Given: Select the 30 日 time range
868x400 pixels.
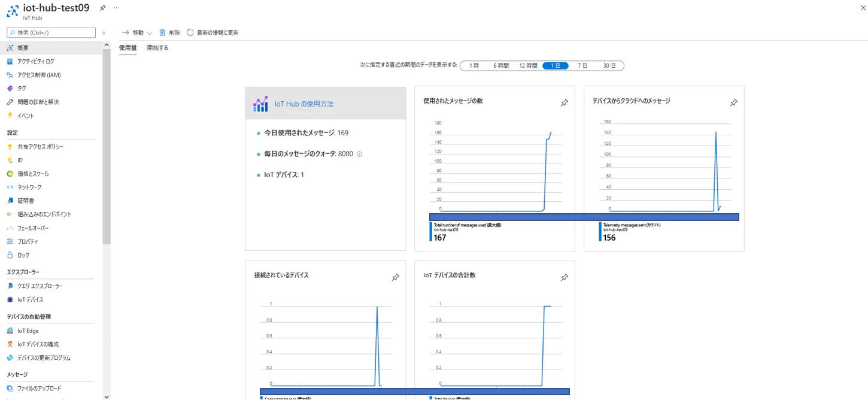Looking at the screenshot, I should (609, 66).
